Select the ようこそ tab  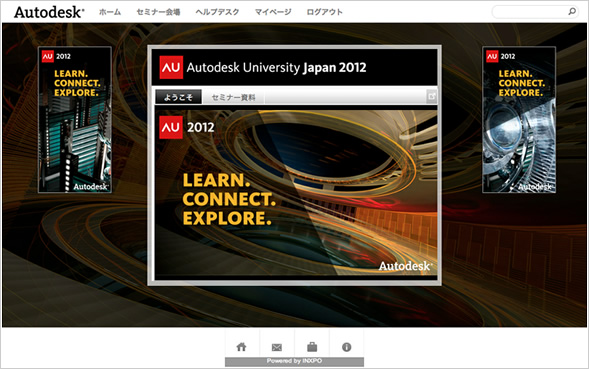(178, 97)
